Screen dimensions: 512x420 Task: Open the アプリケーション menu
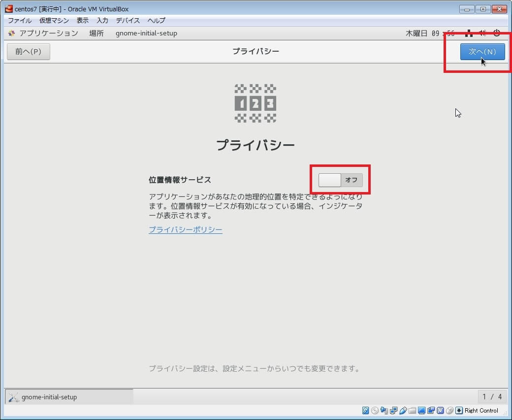tap(48, 33)
